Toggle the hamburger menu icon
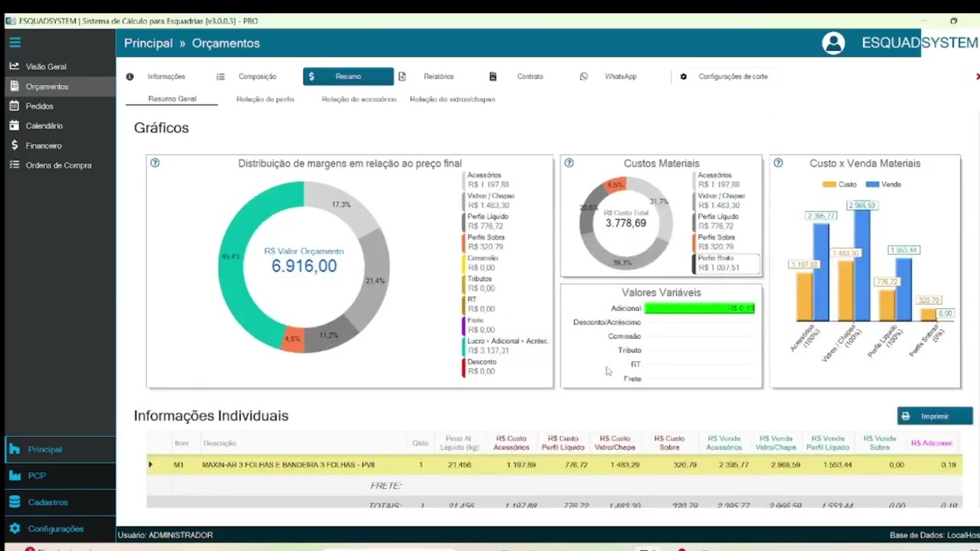The width and height of the screenshot is (980, 551). coord(15,43)
